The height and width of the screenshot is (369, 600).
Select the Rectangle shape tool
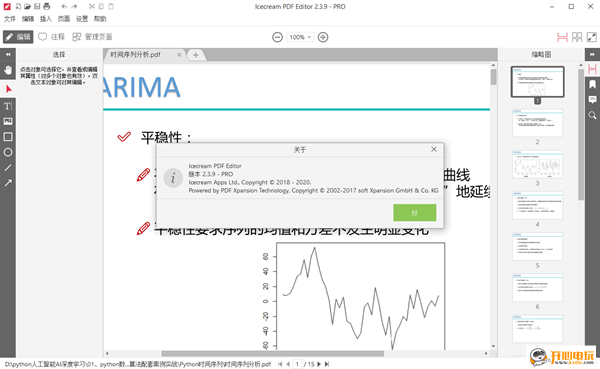click(x=8, y=137)
